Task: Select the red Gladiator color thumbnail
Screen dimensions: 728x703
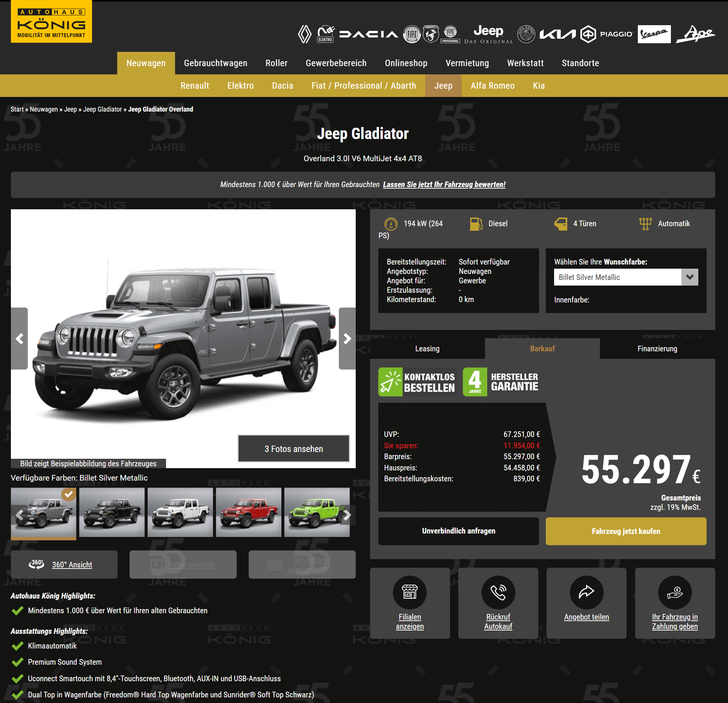Action: point(249,513)
